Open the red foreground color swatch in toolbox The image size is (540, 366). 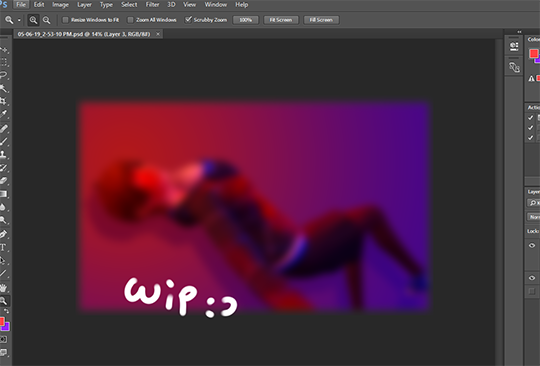point(2,321)
